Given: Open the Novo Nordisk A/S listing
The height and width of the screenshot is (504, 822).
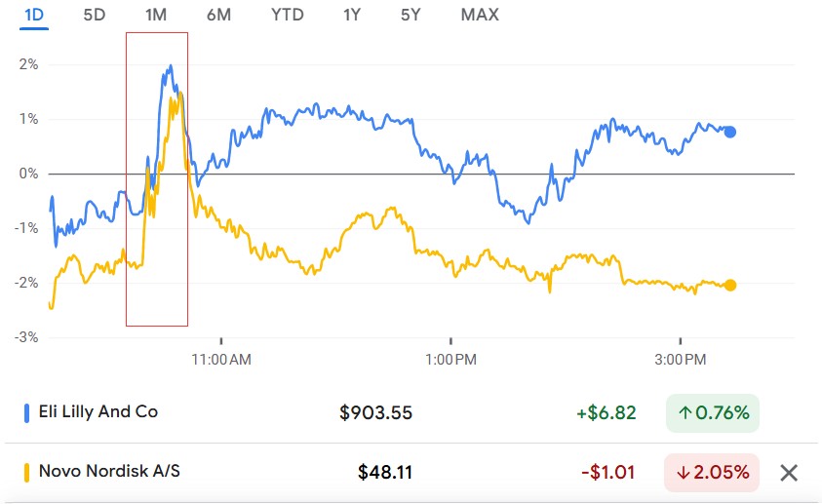Looking at the screenshot, I should [109, 472].
